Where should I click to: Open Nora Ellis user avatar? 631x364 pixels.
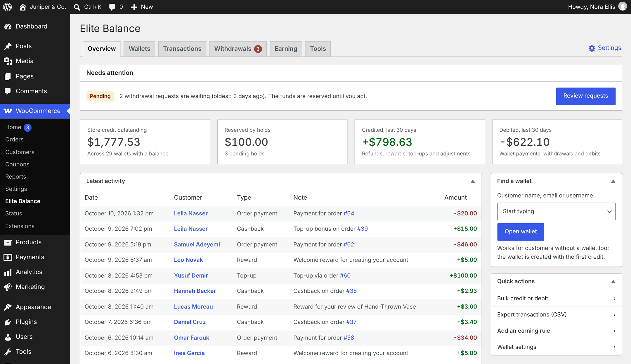coord(623,6)
